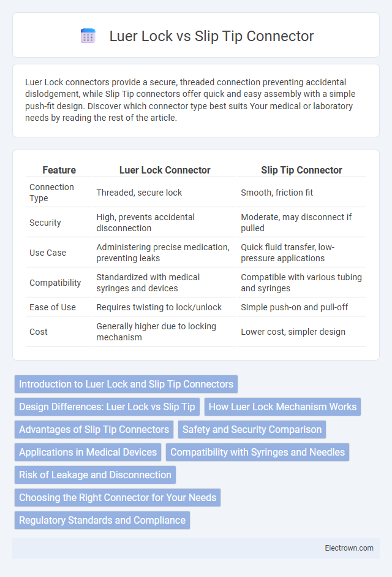Image resolution: width=392 pixels, height=577 pixels.
Task: Click the Ease of Use row label
Action: [53, 307]
